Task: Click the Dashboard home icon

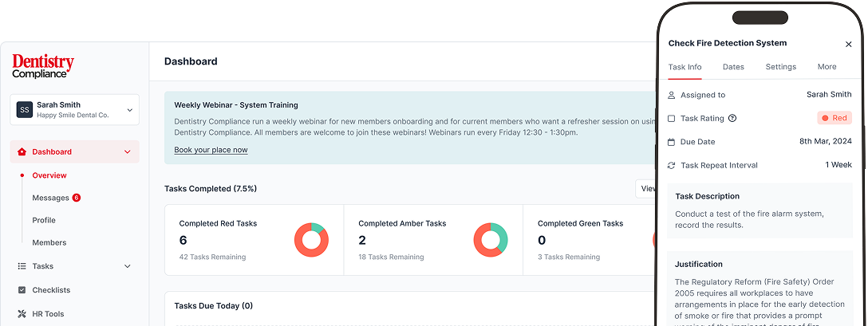Action: click(x=22, y=151)
